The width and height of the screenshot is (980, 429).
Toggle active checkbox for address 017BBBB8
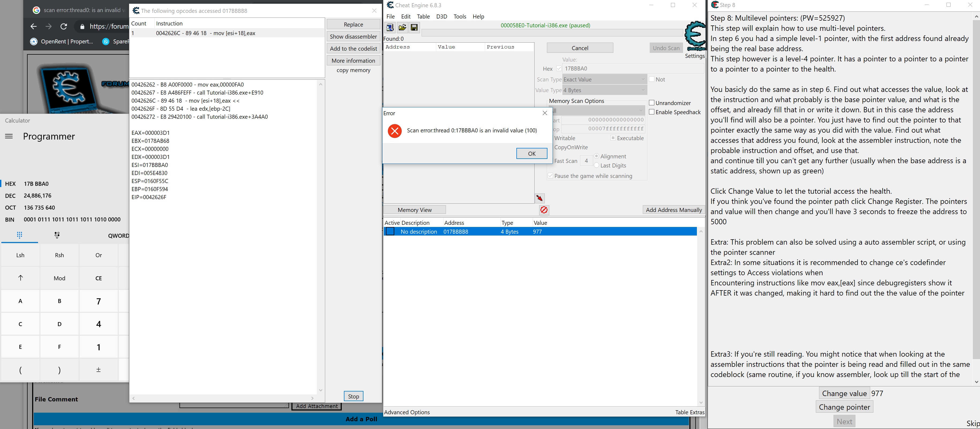click(x=390, y=232)
